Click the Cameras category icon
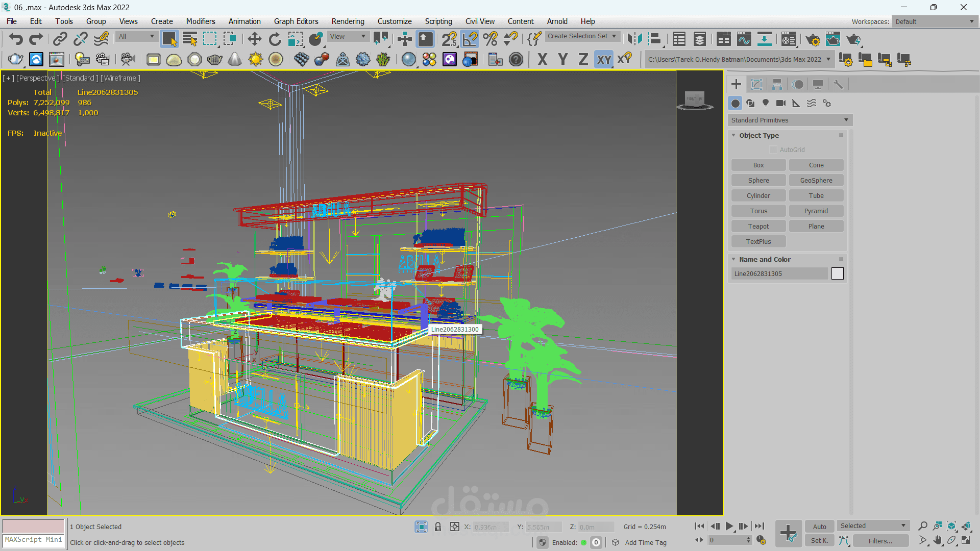The width and height of the screenshot is (980, 551). [x=781, y=103]
